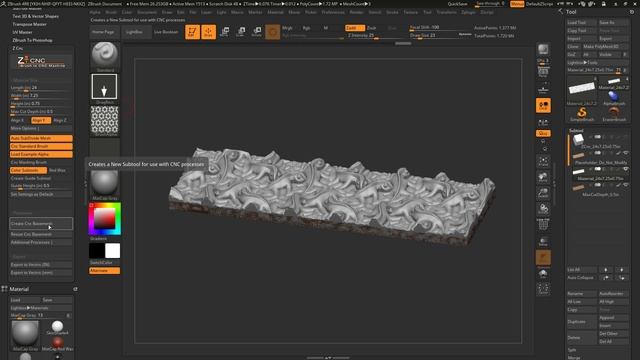Screen dimensions: 640x360
Task: Pick a color in the color picker square
Action: click(x=104, y=219)
